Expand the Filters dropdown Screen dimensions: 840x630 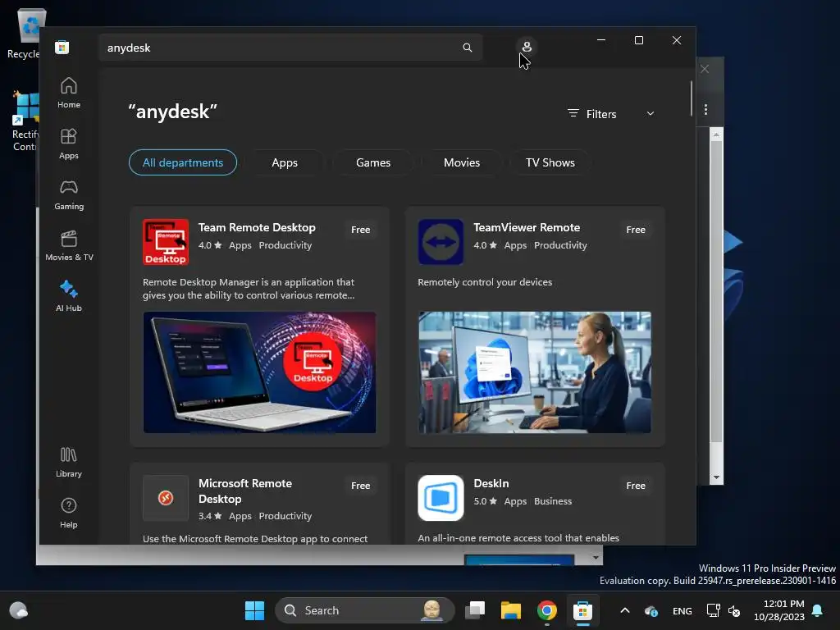click(611, 113)
